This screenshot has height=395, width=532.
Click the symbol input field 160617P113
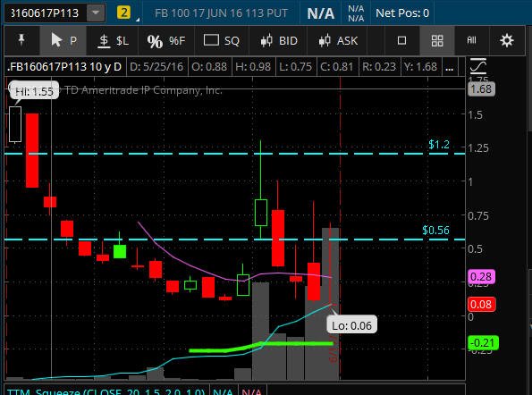coord(45,13)
